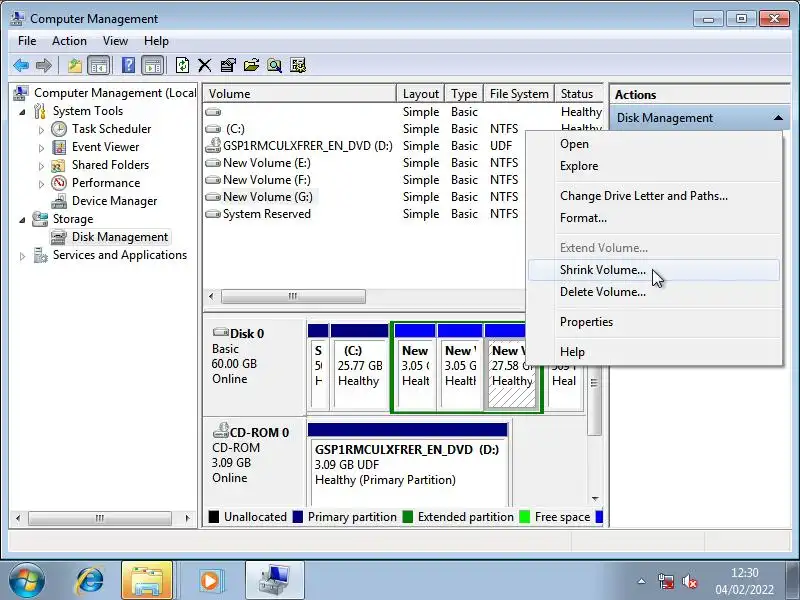Open Device Manager in the tree
Viewport: 800px width, 600px height.
pos(114,201)
